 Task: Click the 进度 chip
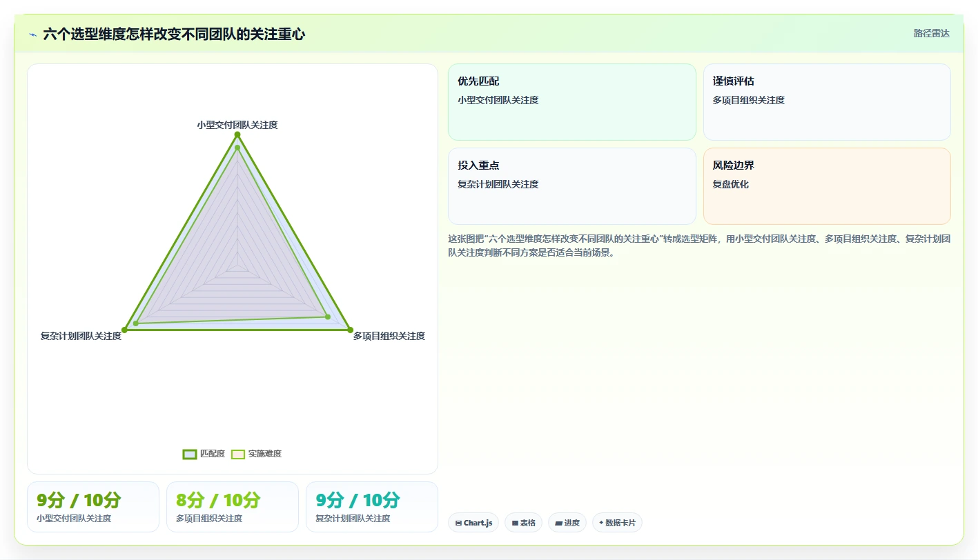(x=567, y=523)
